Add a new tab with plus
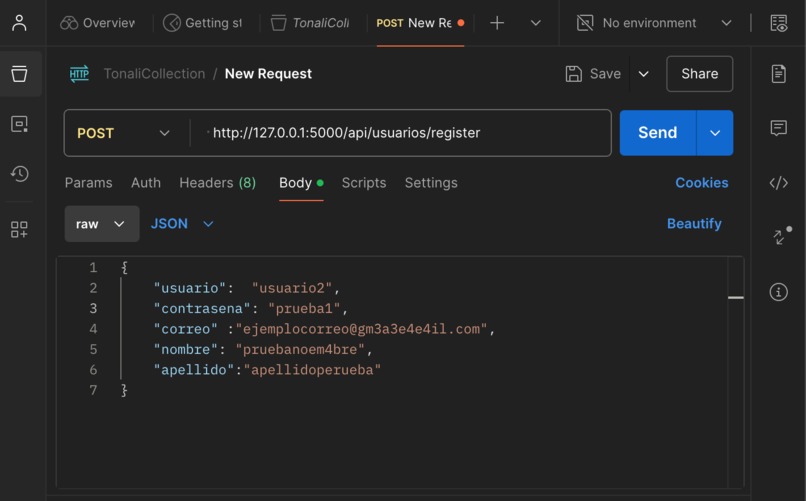 point(497,23)
